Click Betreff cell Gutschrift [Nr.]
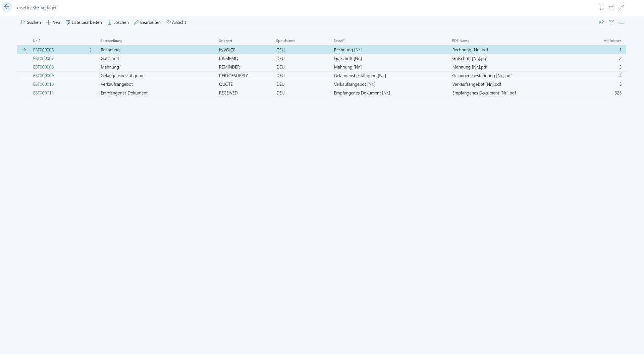The height and width of the screenshot is (362, 644). point(348,59)
